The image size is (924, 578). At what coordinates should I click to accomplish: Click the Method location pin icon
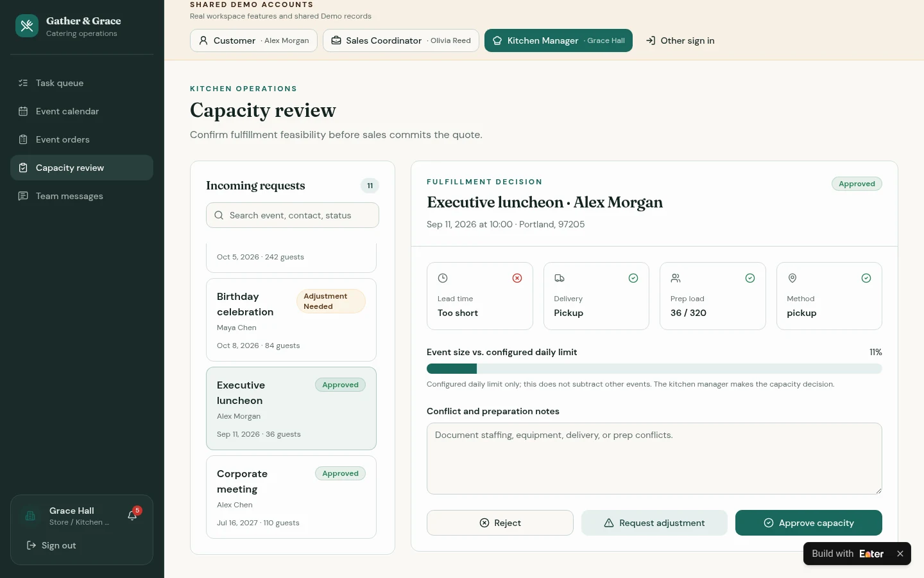point(792,278)
